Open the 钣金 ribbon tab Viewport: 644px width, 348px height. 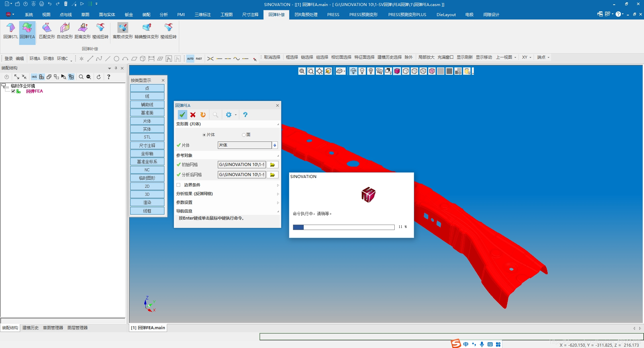(x=129, y=15)
